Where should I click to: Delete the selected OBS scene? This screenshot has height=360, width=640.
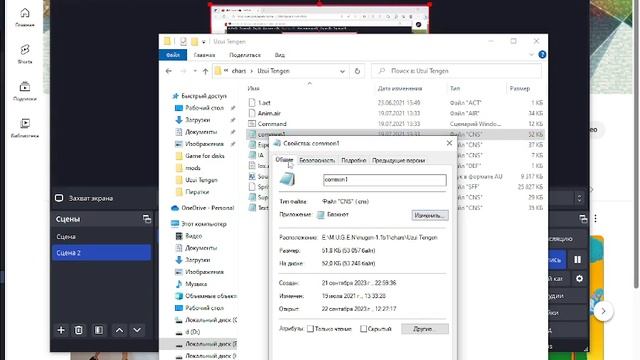(79, 330)
